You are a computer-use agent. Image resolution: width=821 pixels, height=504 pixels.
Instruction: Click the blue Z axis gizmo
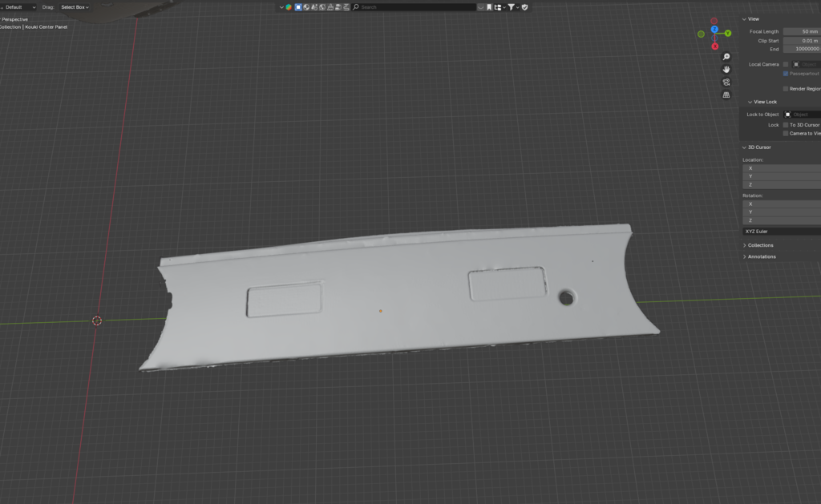coord(714,30)
